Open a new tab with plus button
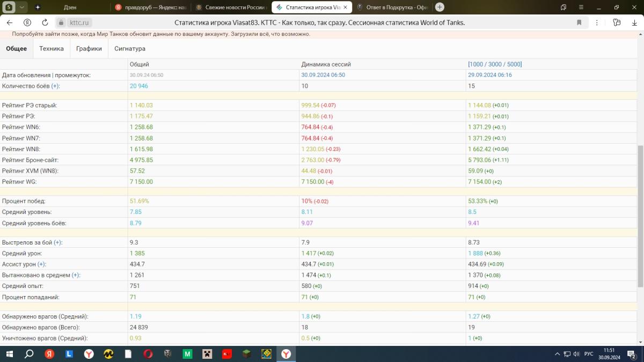Viewport: 644px width, 362px height. click(x=440, y=7)
